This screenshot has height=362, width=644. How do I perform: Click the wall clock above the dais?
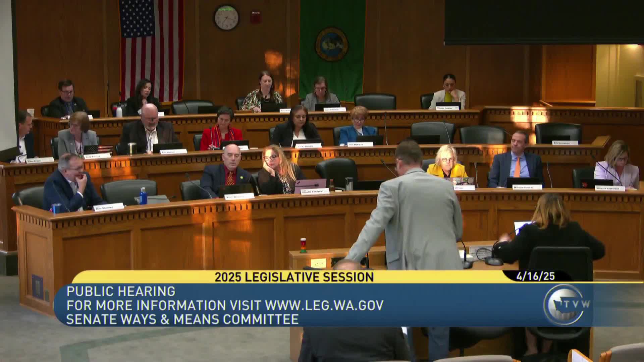pos(227,17)
